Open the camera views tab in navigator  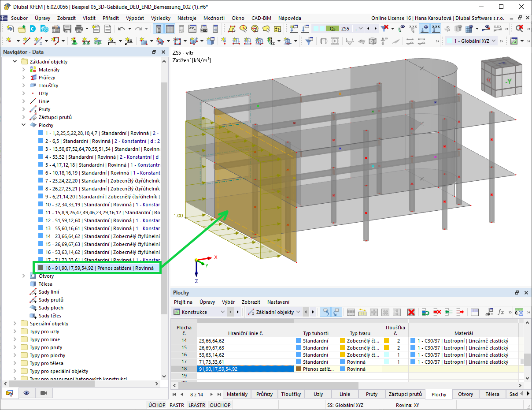point(44,392)
